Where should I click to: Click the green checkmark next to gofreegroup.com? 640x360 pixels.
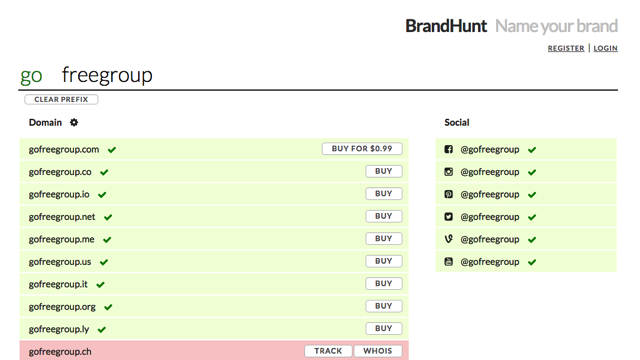pos(112,150)
